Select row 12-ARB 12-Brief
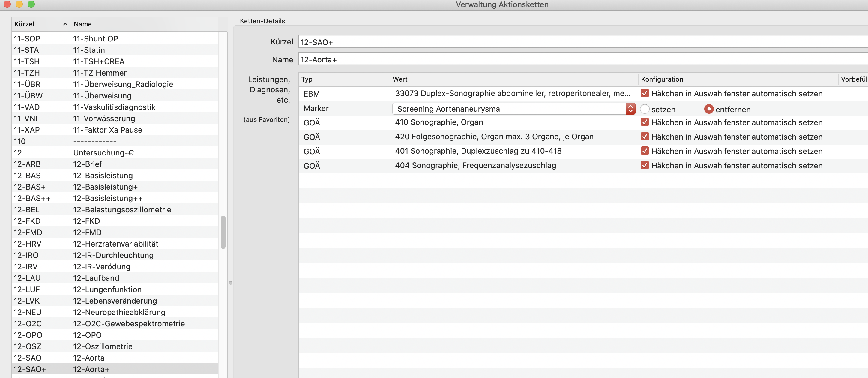 point(115,164)
